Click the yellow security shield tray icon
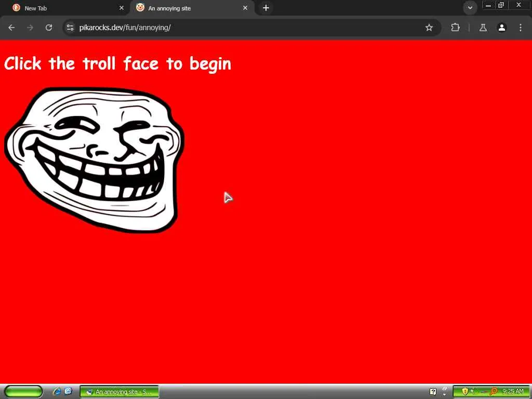Screen dimensions: 532x399 coord(465,391)
